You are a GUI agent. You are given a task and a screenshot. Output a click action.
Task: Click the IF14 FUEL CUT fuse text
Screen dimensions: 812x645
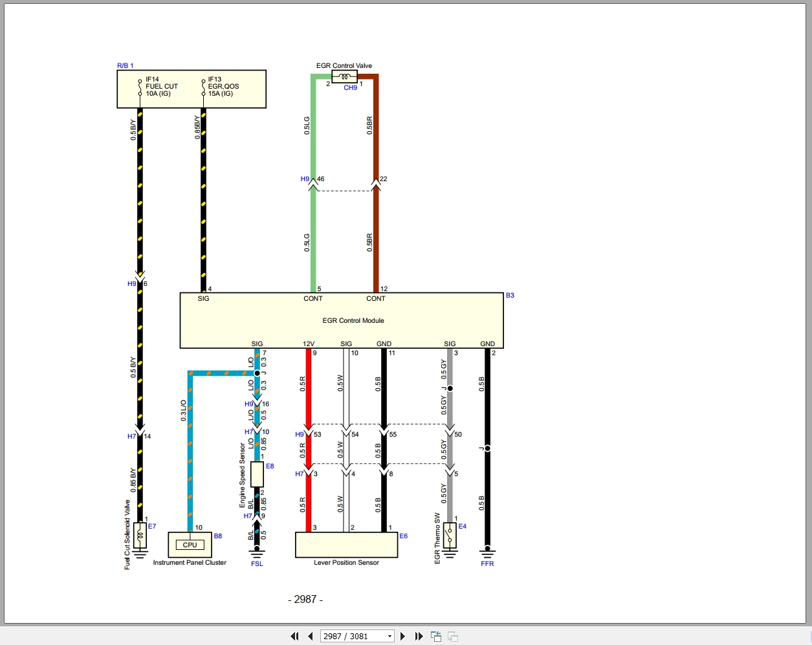point(161,86)
